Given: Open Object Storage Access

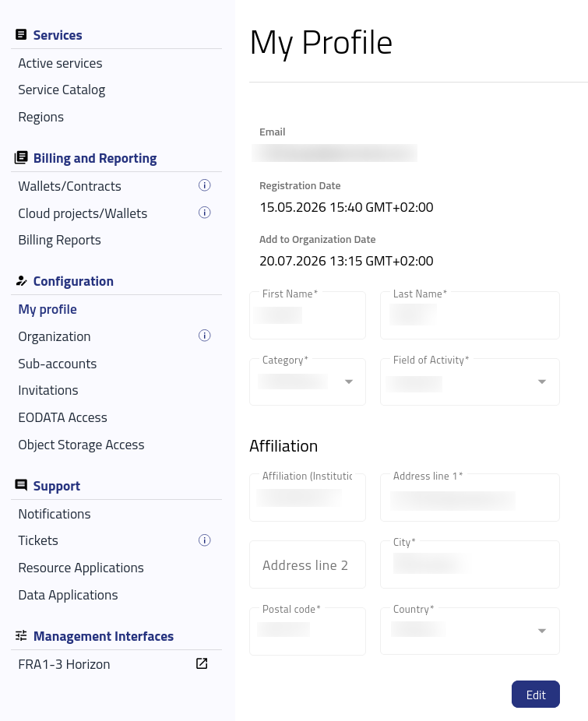Looking at the screenshot, I should (82, 445).
